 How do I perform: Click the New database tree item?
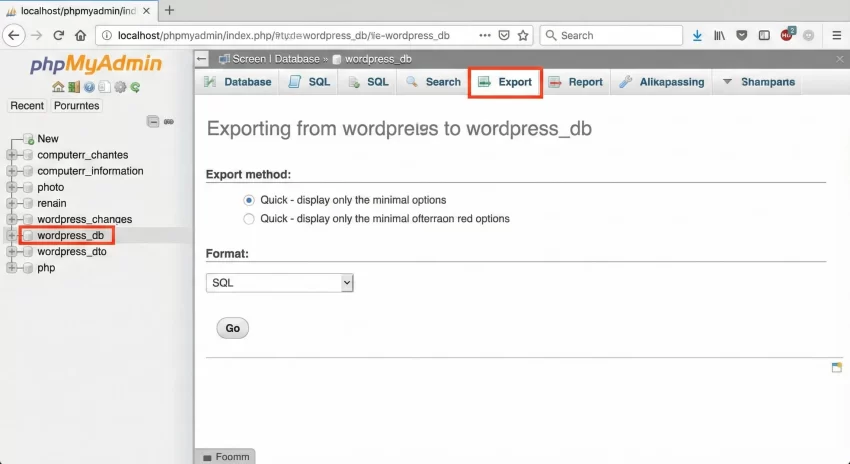pos(48,139)
